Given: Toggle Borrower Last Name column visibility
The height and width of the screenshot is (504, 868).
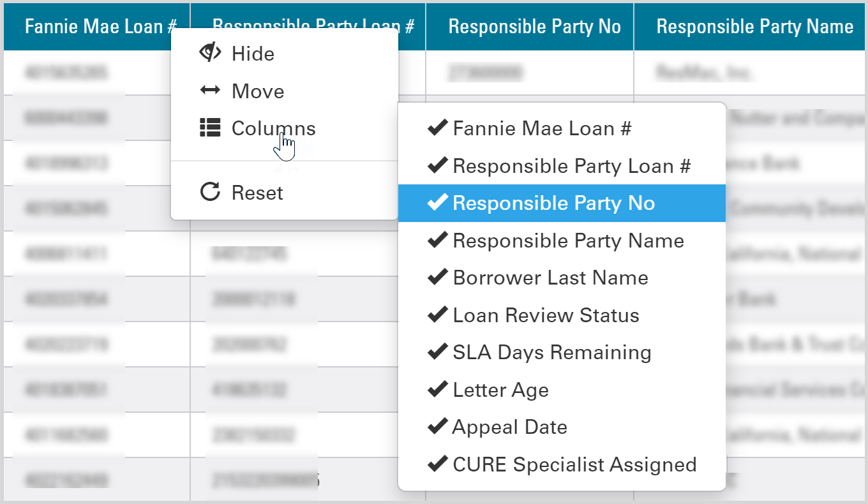Looking at the screenshot, I should pyautogui.click(x=562, y=278).
